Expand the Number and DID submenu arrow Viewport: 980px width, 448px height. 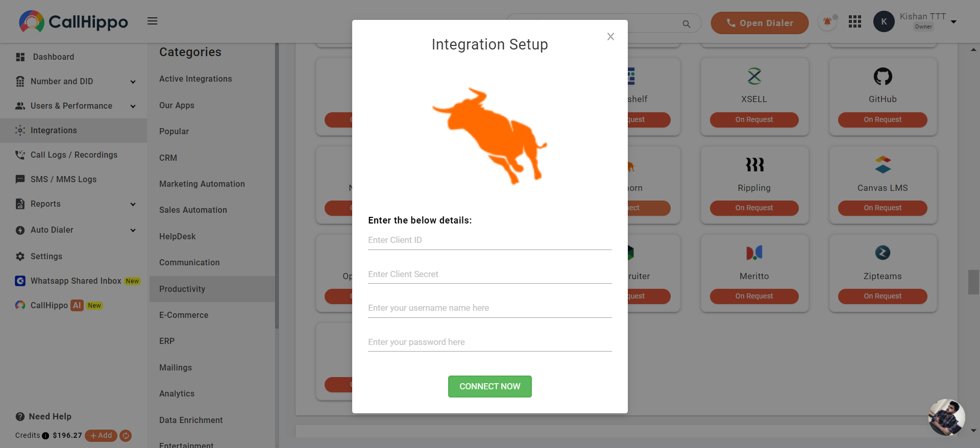click(133, 82)
